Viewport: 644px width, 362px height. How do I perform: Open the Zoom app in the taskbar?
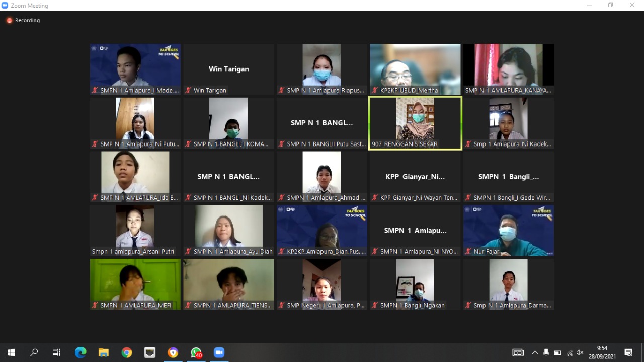(x=219, y=352)
